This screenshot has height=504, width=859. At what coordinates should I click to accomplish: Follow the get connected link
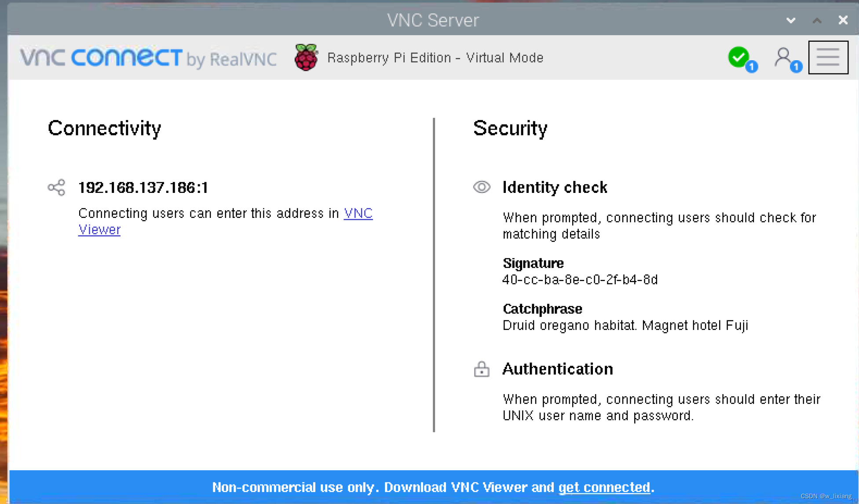pos(604,487)
